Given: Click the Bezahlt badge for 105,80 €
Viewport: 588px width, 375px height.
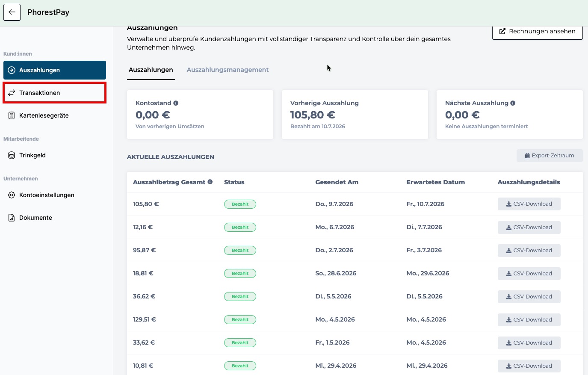Looking at the screenshot, I should [240, 204].
